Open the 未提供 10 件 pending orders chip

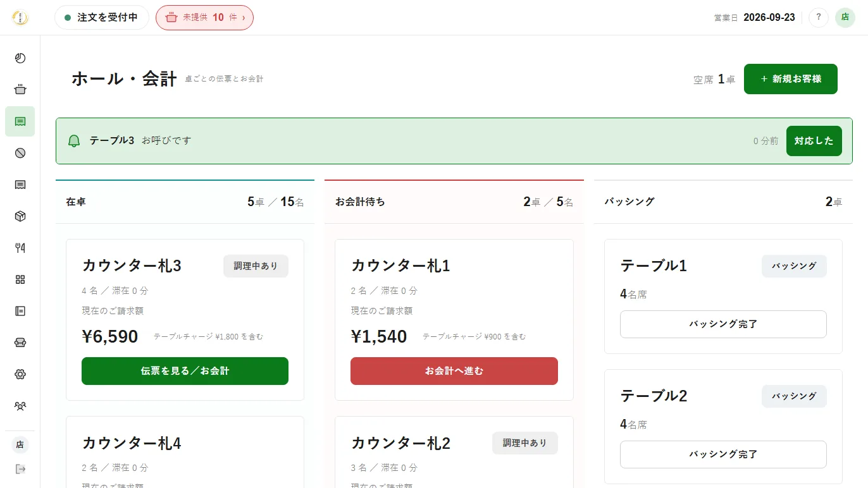coord(204,18)
